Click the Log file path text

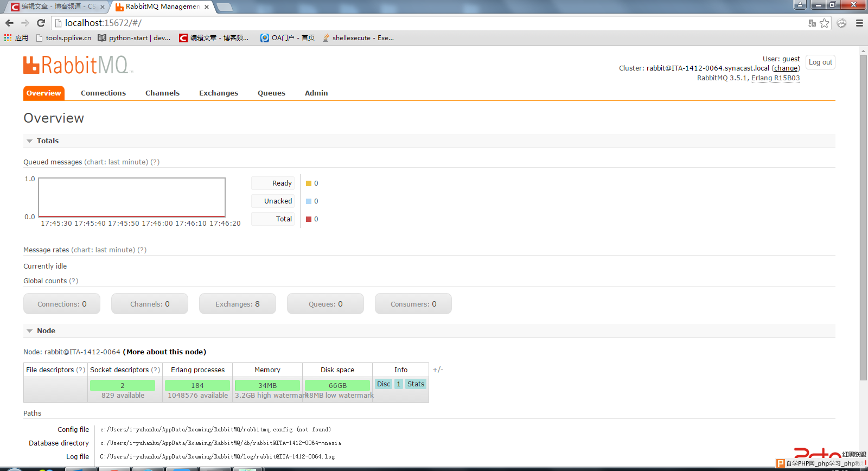point(218,456)
